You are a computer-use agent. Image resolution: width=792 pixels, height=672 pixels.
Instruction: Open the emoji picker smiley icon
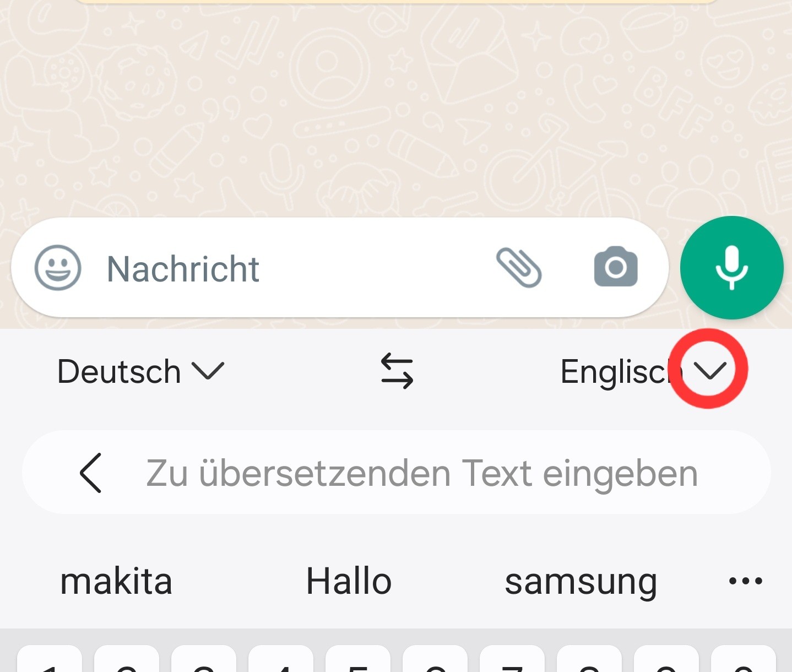click(x=58, y=268)
